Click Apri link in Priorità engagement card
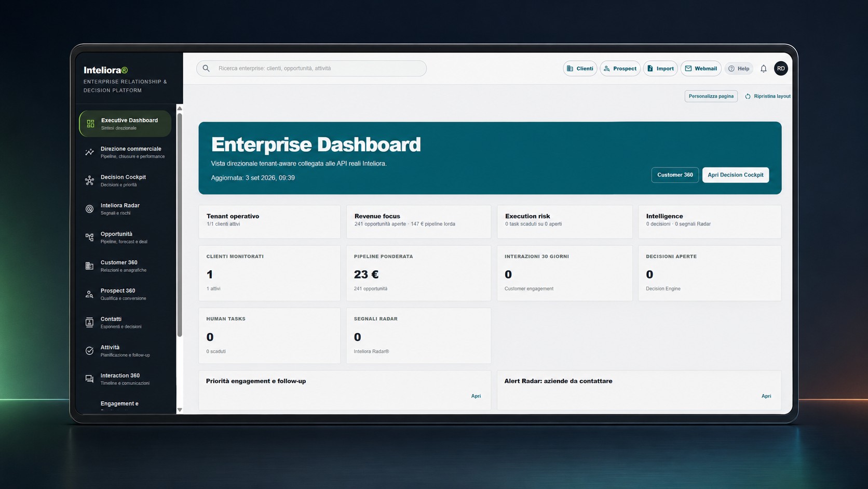 (476, 396)
